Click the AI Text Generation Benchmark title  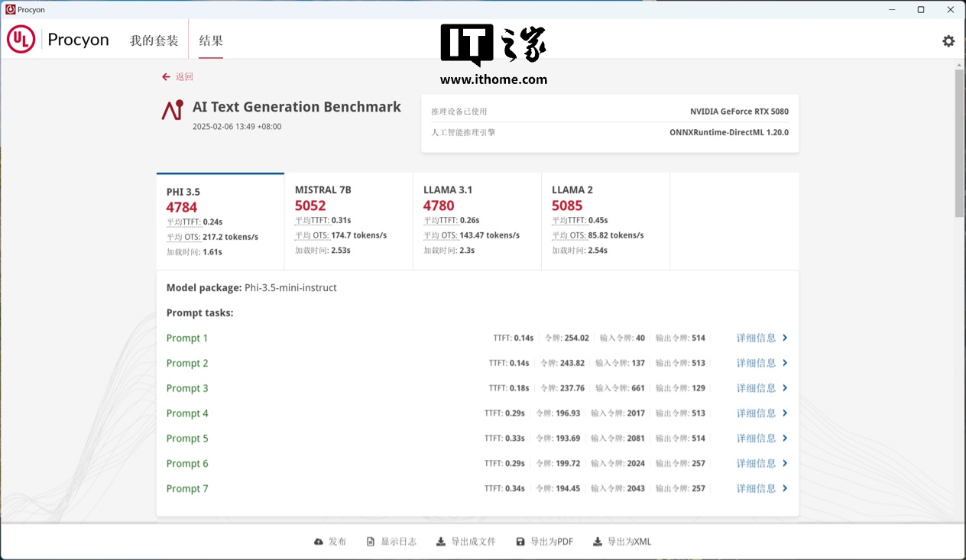(x=297, y=107)
